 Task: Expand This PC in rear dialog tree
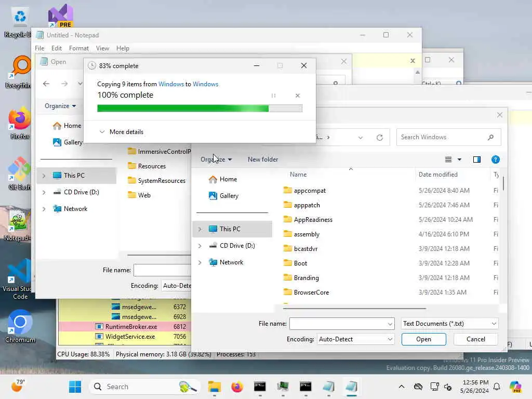[44, 176]
